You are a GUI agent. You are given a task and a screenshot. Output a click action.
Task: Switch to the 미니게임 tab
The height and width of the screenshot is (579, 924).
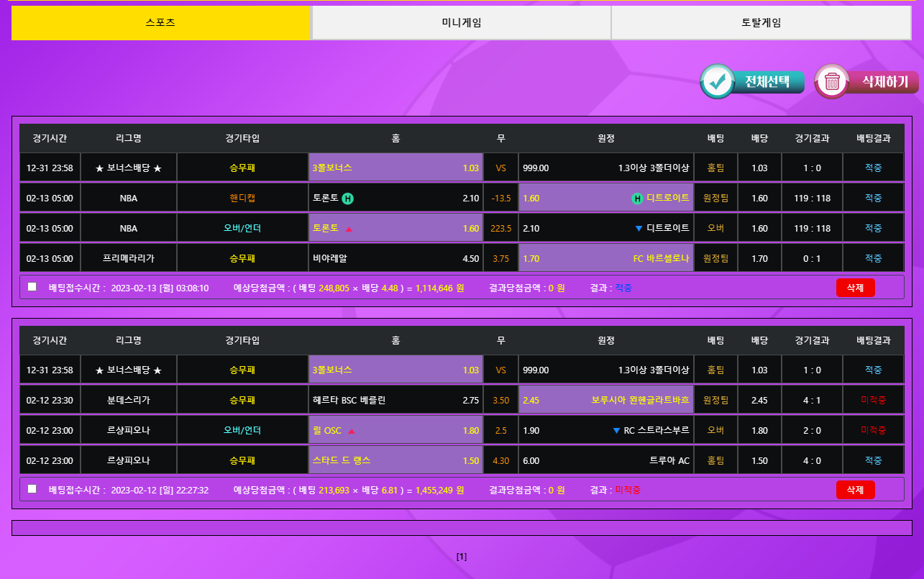(461, 23)
